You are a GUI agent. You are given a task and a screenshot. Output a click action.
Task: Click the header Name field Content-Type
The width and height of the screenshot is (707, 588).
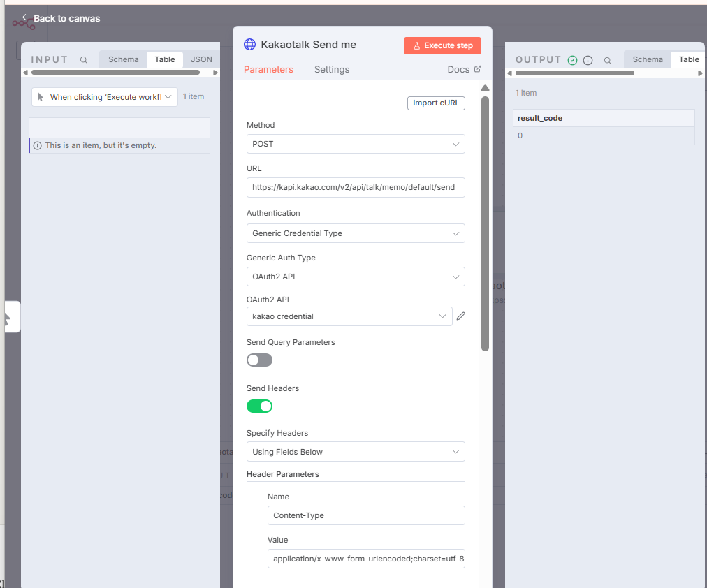(366, 515)
